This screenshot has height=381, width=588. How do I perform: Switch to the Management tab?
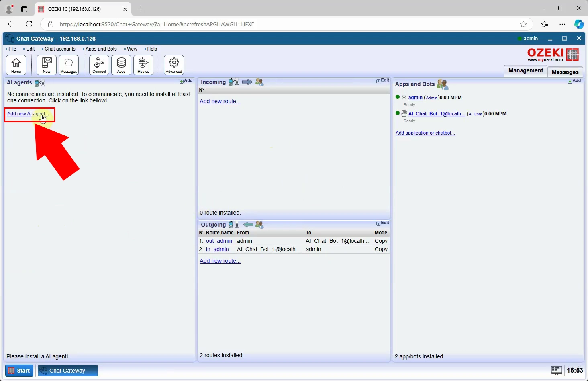[526, 70]
